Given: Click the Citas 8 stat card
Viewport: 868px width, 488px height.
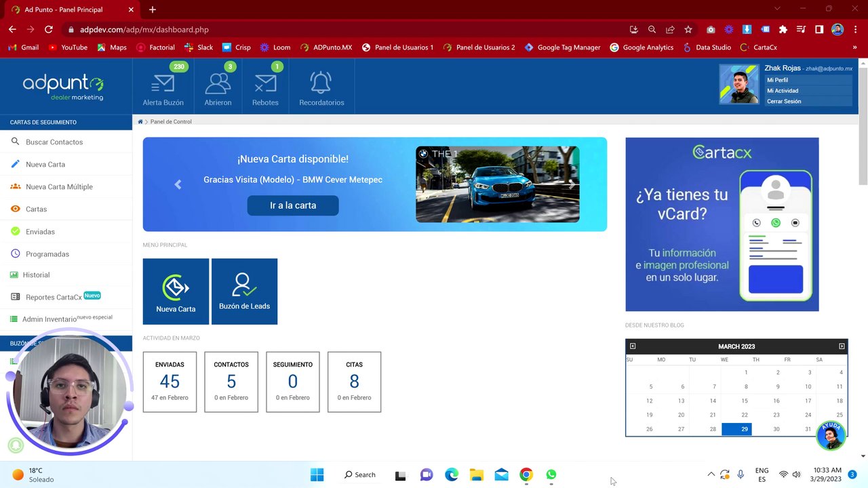Looking at the screenshot, I should [354, 382].
